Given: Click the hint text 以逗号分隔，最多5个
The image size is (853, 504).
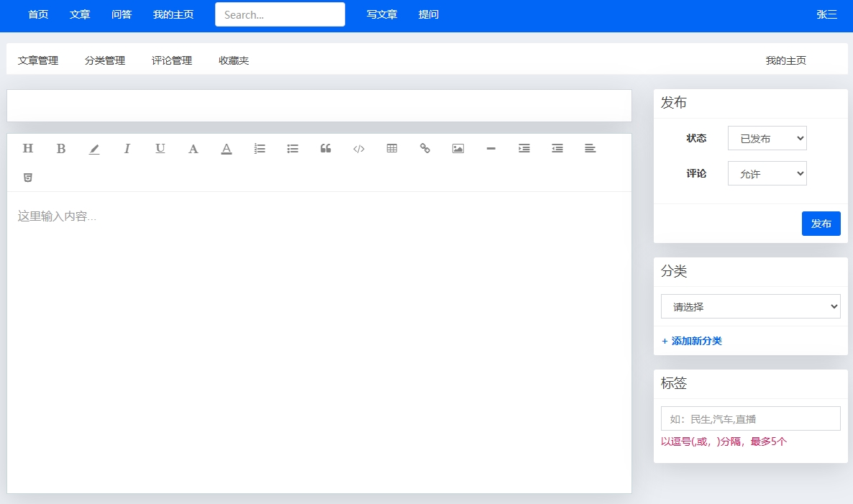Looking at the screenshot, I should [724, 441].
